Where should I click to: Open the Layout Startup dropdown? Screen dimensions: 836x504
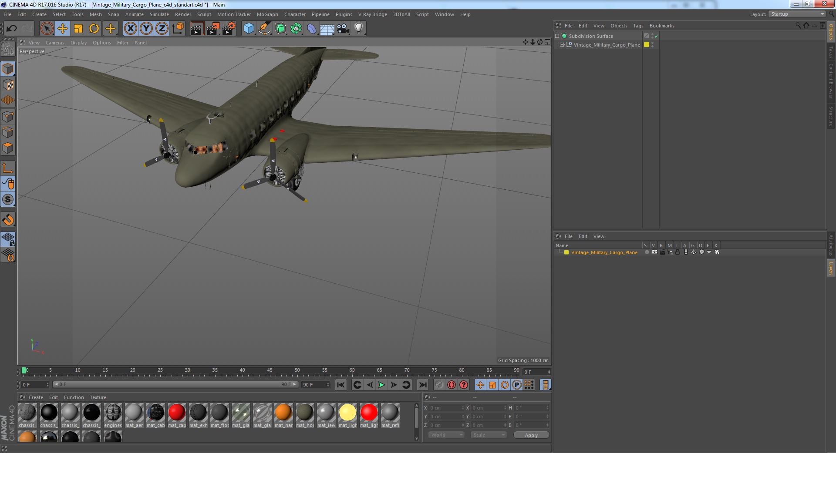(x=798, y=14)
